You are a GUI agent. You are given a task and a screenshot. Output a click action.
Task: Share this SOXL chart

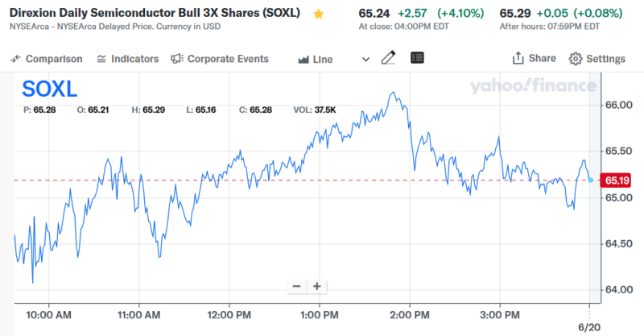pos(534,58)
